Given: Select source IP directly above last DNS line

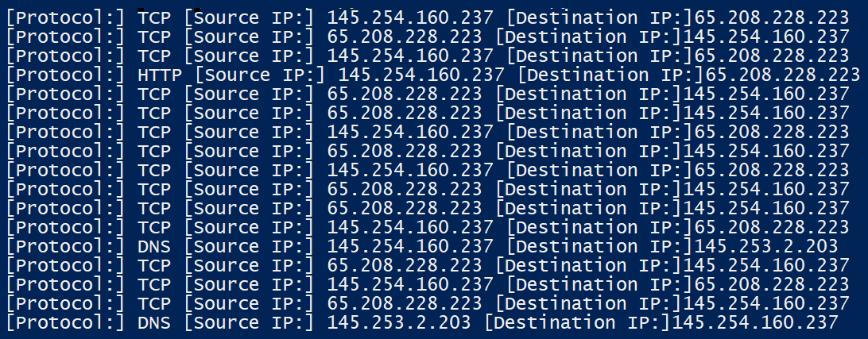Looking at the screenshot, I should [404, 303].
